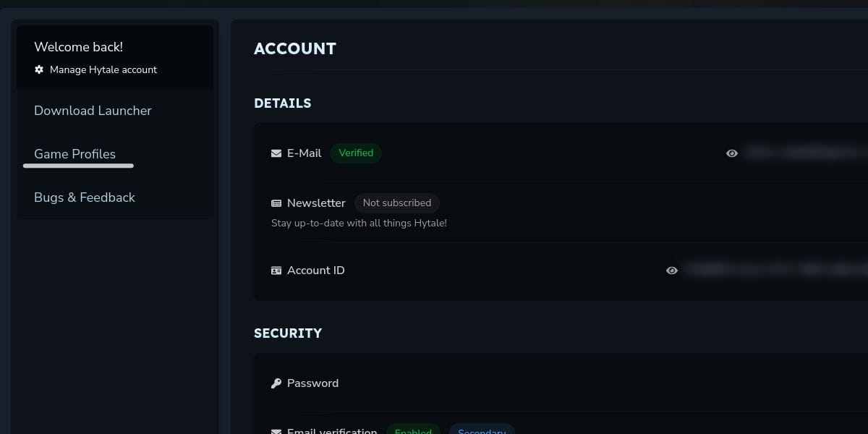Click the gear icon beside Manage Hytale account
Image resolution: width=868 pixels, height=434 pixels.
pos(39,70)
